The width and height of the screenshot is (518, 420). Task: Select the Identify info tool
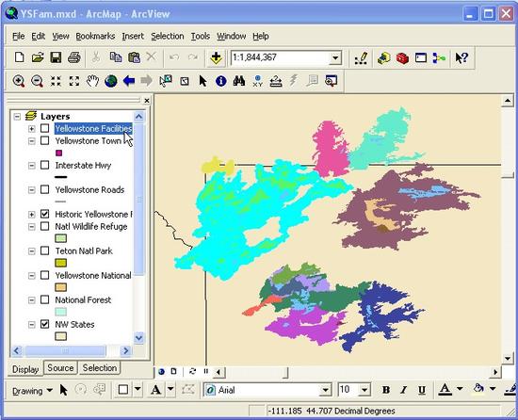coord(221,81)
